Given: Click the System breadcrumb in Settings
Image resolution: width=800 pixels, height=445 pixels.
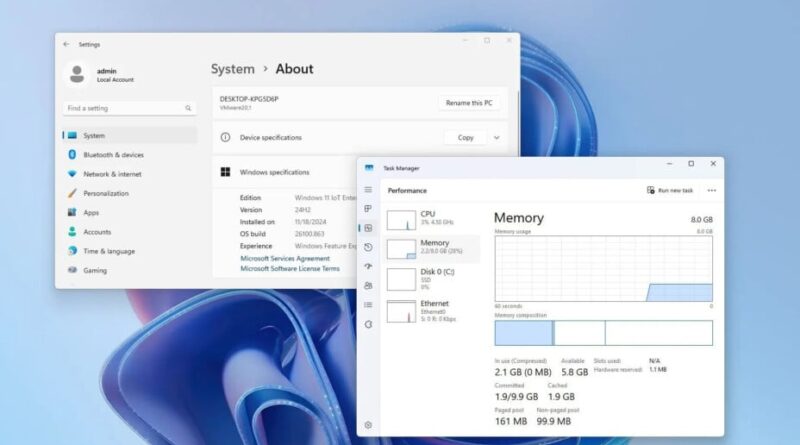Looking at the screenshot, I should click(233, 69).
